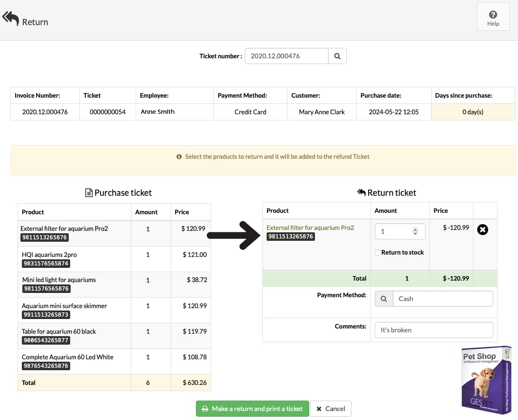
Task: Click employee name Anne Smith
Action: [157, 111]
